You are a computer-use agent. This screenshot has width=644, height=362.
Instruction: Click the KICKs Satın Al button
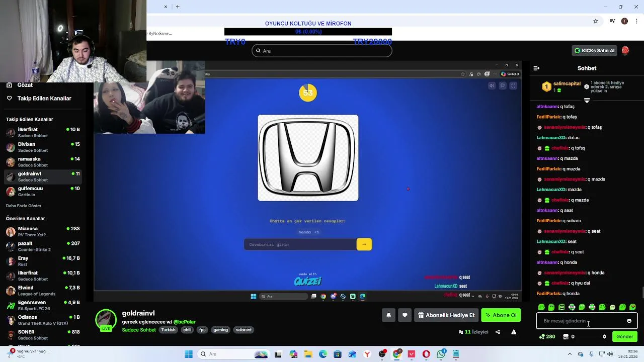tap(595, 50)
